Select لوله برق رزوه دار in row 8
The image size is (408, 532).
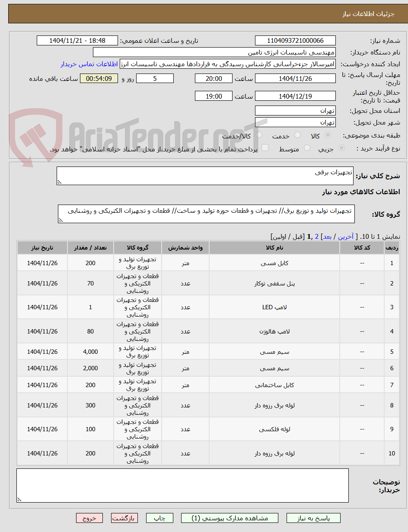coord(274,405)
